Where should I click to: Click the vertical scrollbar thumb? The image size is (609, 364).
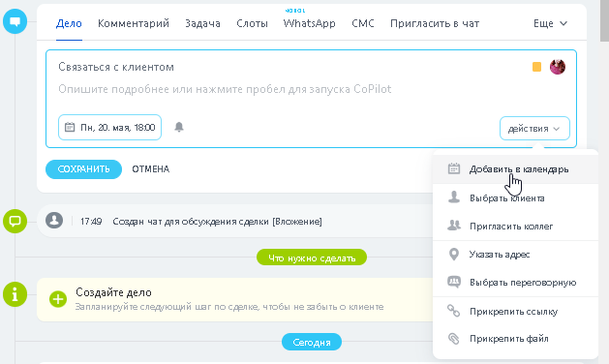[604, 20]
